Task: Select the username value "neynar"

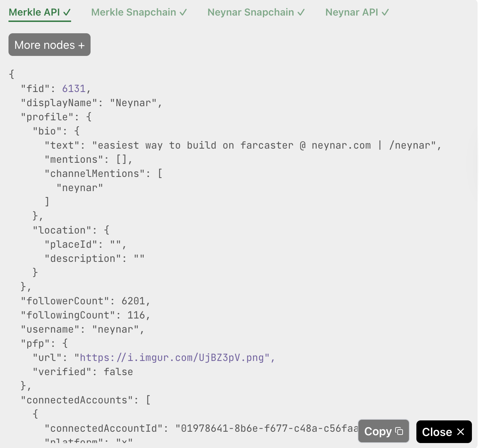Action: (115, 329)
